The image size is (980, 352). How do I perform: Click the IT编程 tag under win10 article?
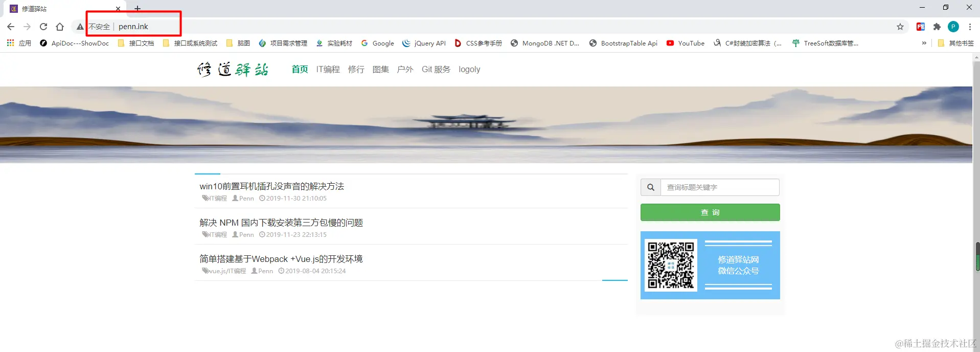click(x=215, y=199)
